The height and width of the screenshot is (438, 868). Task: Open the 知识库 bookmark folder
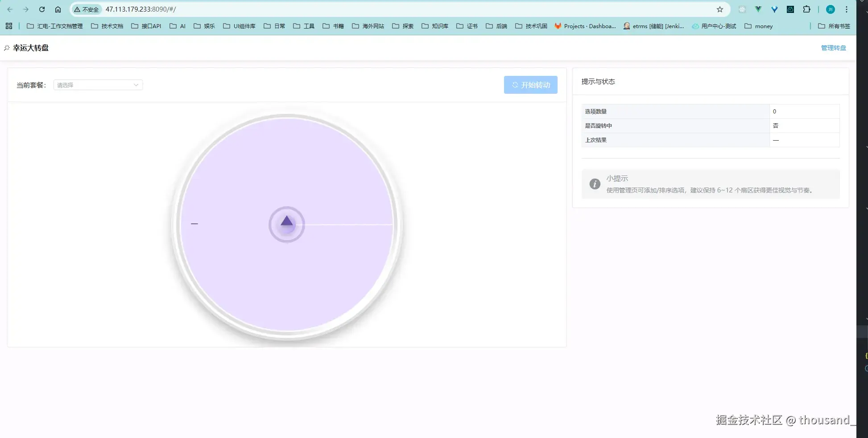(435, 26)
